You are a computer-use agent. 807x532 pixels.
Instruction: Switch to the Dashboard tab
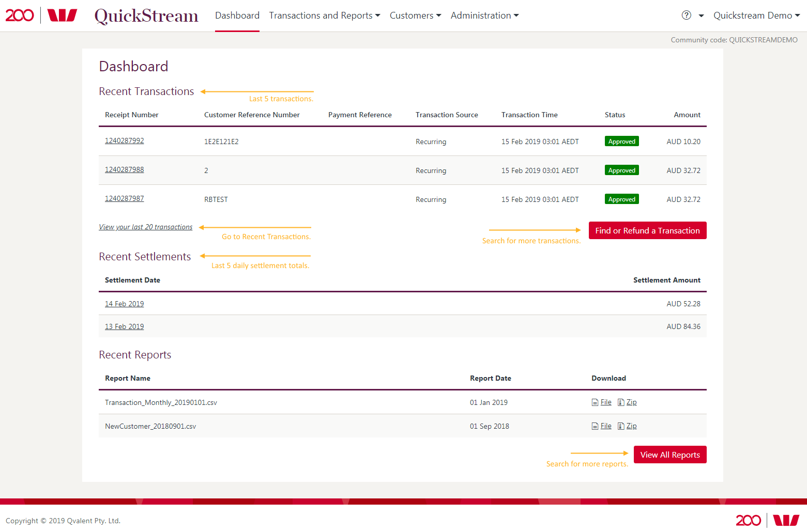[237, 15]
